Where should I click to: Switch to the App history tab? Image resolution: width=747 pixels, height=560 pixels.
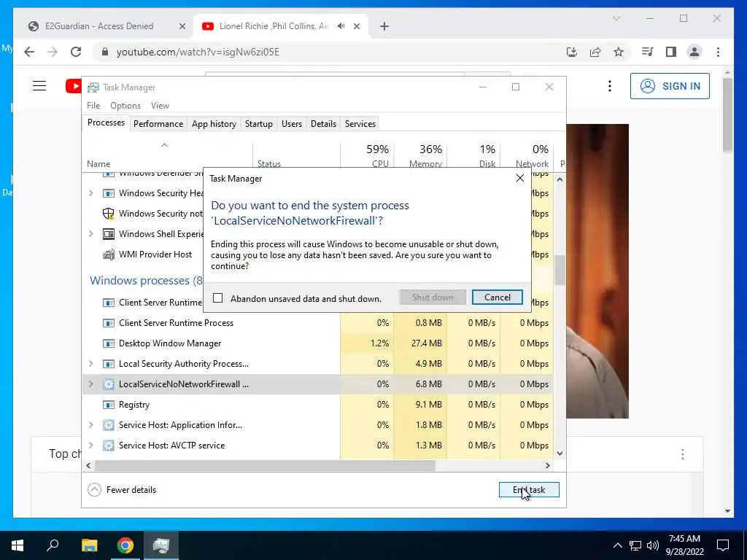[x=214, y=124]
